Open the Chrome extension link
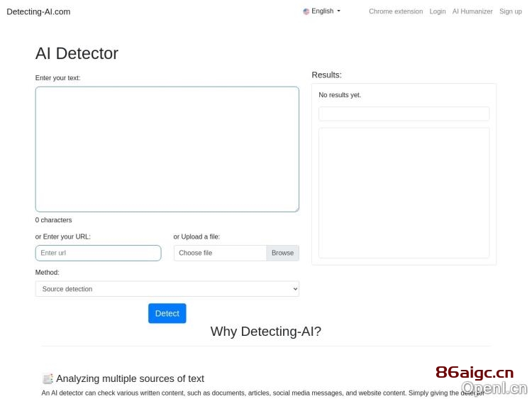This screenshot has height=399, width=532. pyautogui.click(x=396, y=11)
